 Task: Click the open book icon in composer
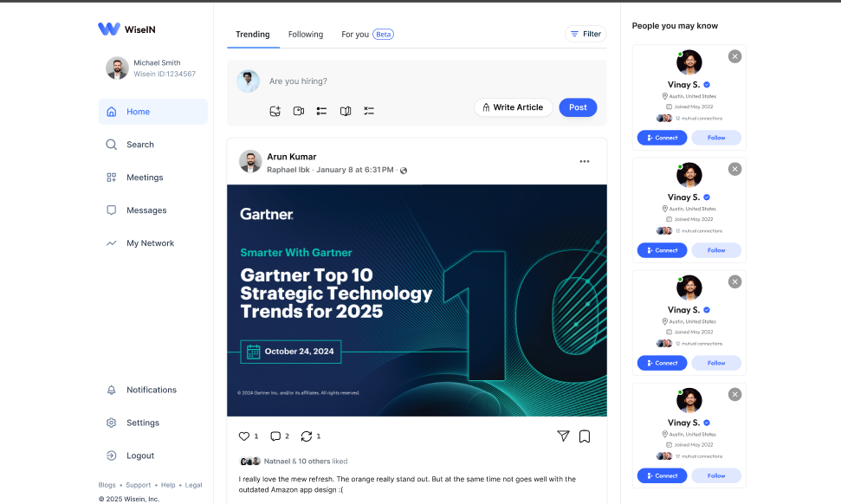pos(346,111)
